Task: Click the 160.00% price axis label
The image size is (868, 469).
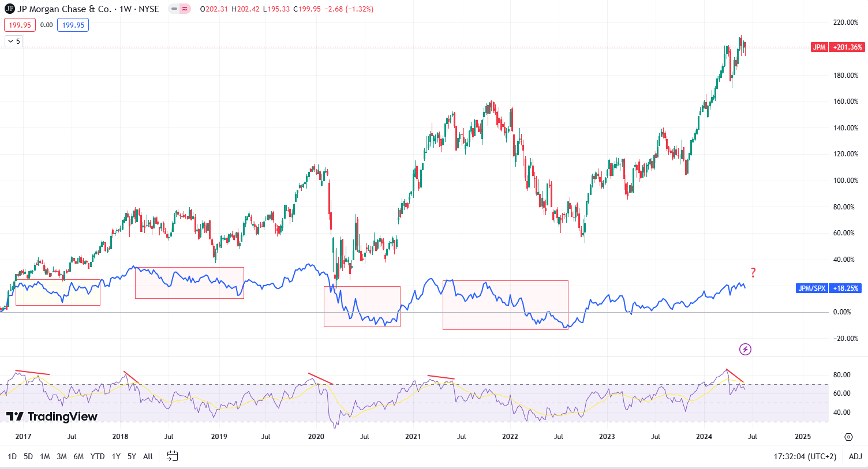Action: 845,102
